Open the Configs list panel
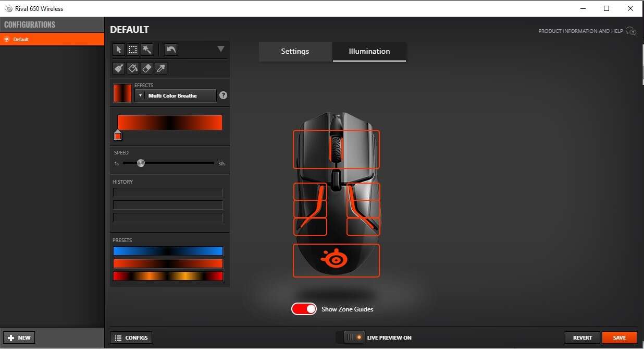Screen dimensions: 644x349 pos(131,338)
